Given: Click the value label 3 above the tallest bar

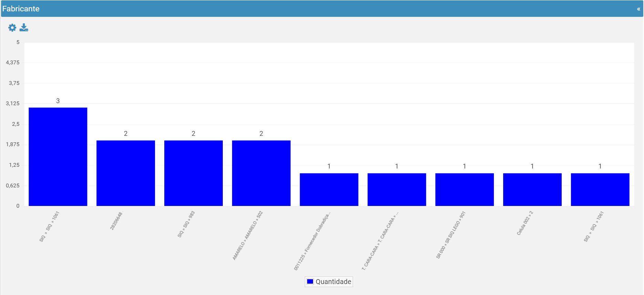Looking at the screenshot, I should tap(58, 101).
